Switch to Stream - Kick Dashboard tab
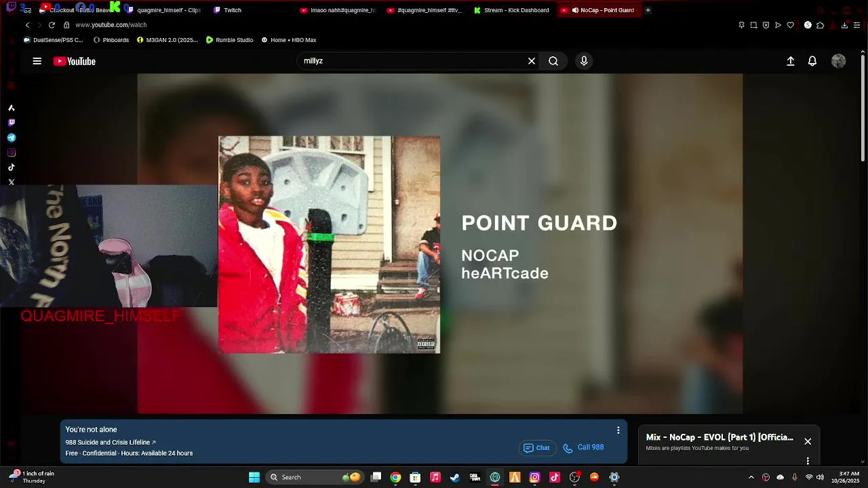868x488 pixels. (512, 10)
